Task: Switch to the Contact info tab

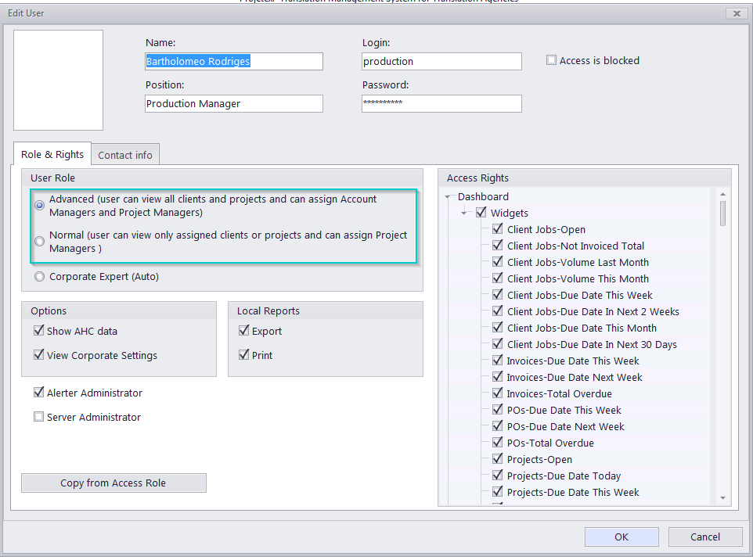Action: click(125, 155)
